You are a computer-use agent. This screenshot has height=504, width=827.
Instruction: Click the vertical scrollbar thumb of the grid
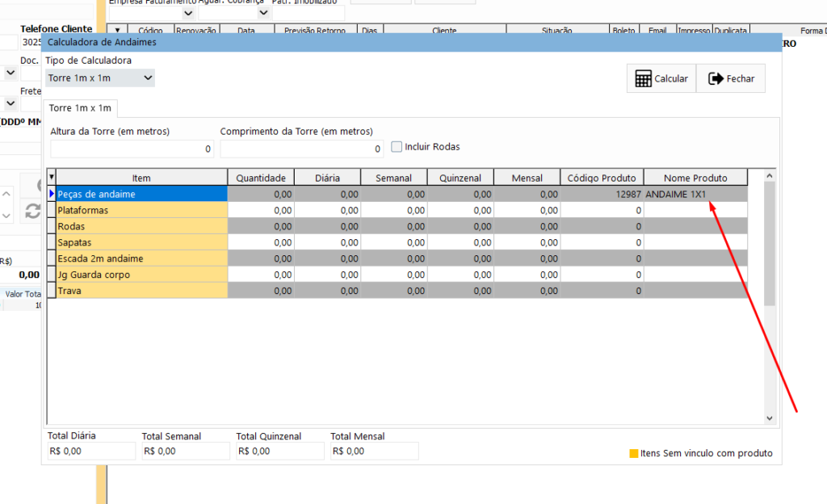pyautogui.click(x=770, y=244)
